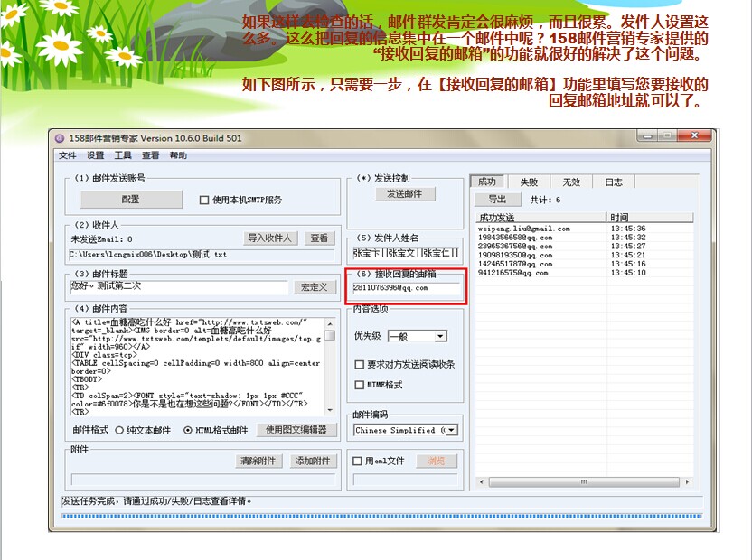Expand the 邮件编码 Chinese Simplified dropdown
Screen dimensions: 752x560
tap(451, 431)
